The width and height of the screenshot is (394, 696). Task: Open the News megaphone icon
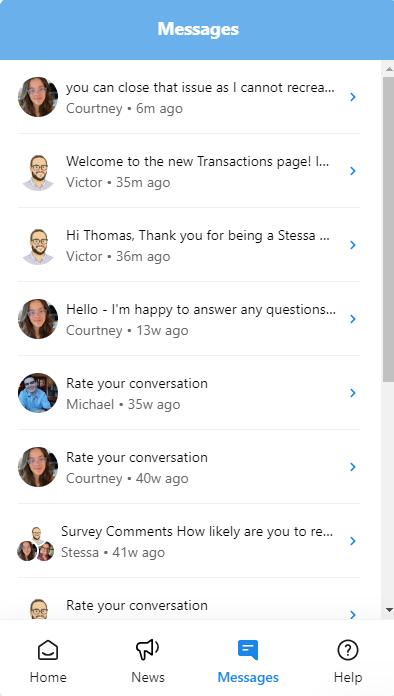[x=148, y=650]
